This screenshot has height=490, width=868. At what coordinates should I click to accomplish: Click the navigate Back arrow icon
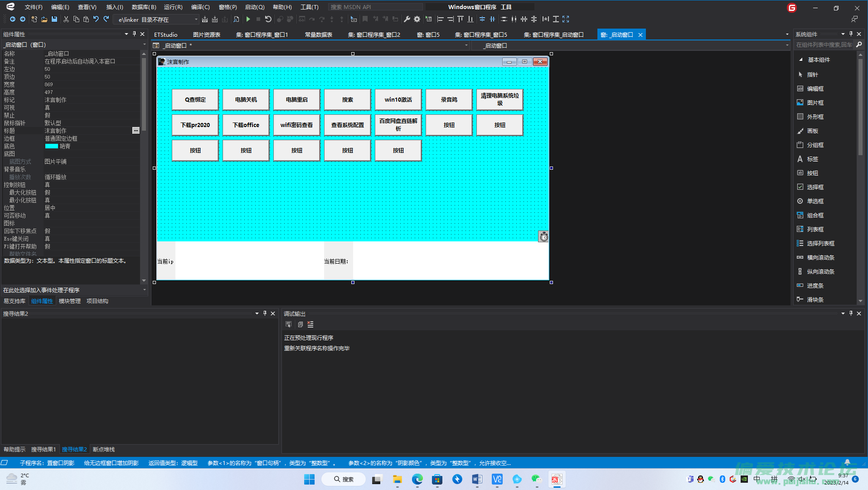[13, 19]
